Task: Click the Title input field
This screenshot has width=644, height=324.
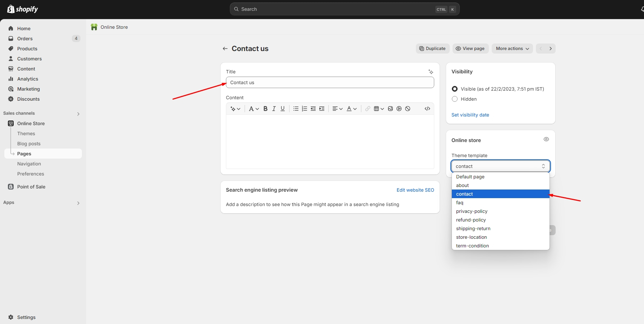Action: (x=330, y=82)
